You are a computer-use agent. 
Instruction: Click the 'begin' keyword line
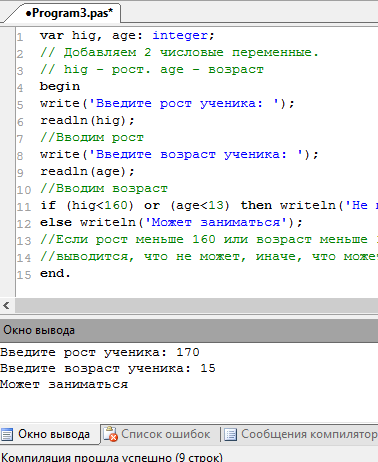pos(60,87)
